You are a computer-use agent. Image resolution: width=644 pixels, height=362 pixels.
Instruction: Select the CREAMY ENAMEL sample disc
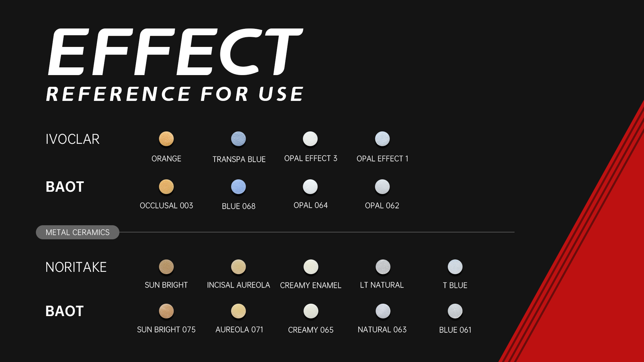[311, 267]
